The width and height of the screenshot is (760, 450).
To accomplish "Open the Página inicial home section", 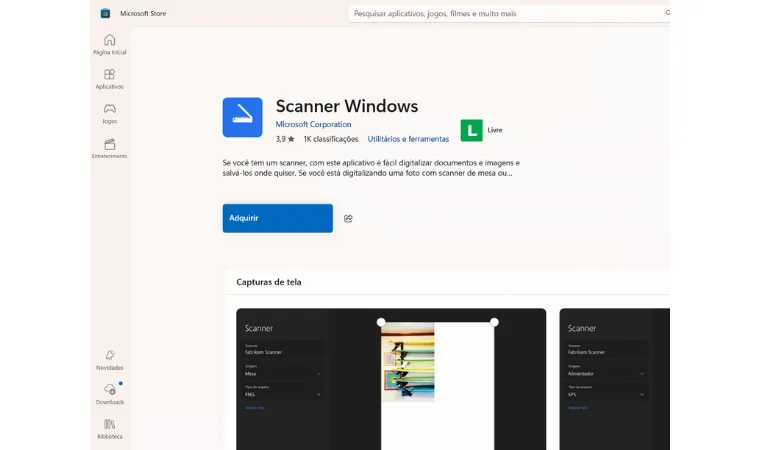I will click(x=110, y=44).
